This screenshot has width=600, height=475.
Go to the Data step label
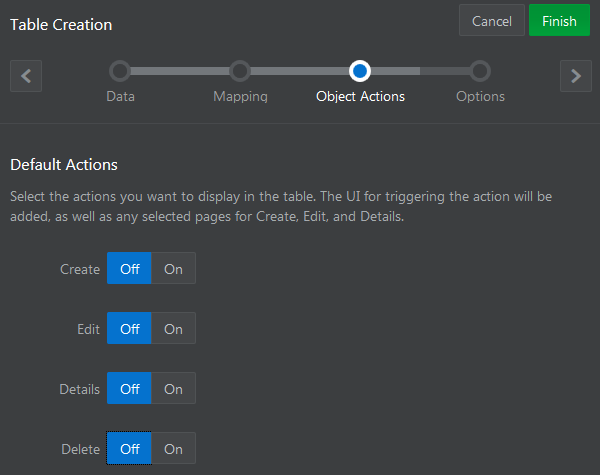point(120,97)
